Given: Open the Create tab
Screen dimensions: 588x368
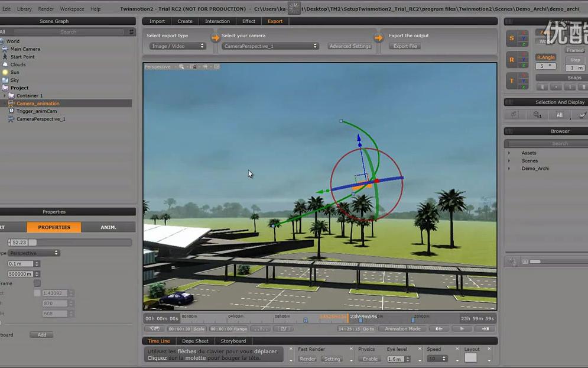Looking at the screenshot, I should (x=185, y=21).
